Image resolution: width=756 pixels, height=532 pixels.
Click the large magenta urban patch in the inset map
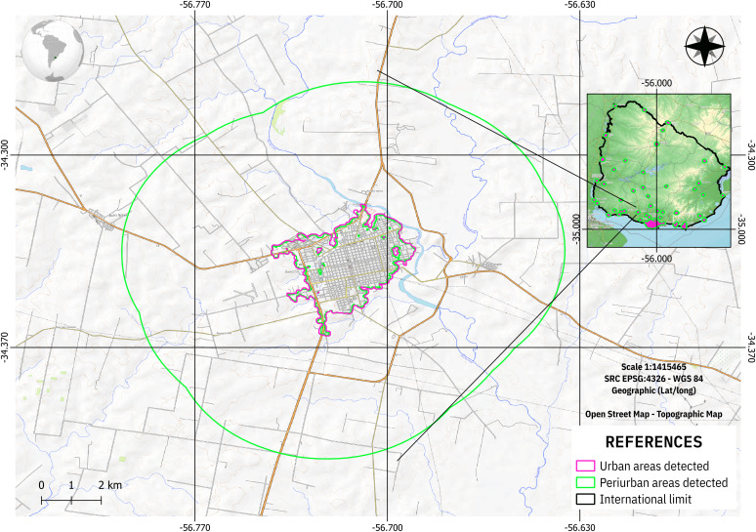coord(651,224)
